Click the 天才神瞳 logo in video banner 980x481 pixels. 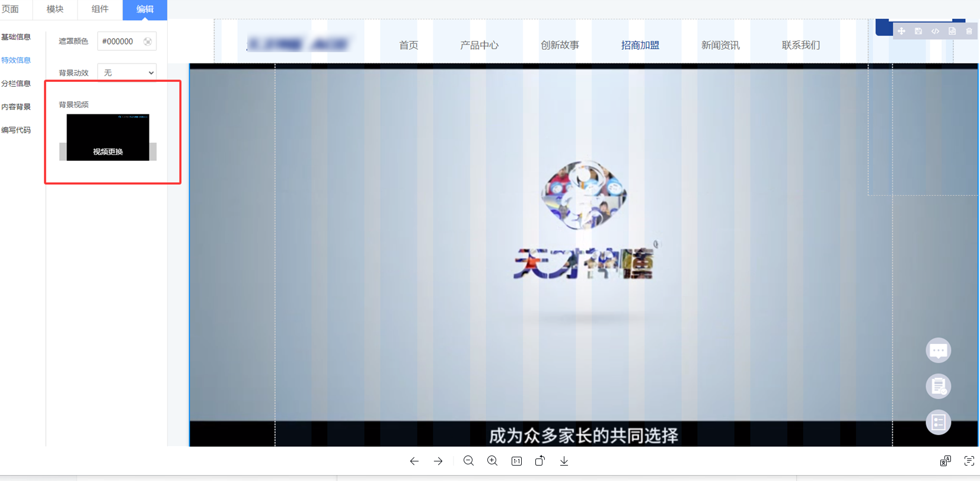584,221
